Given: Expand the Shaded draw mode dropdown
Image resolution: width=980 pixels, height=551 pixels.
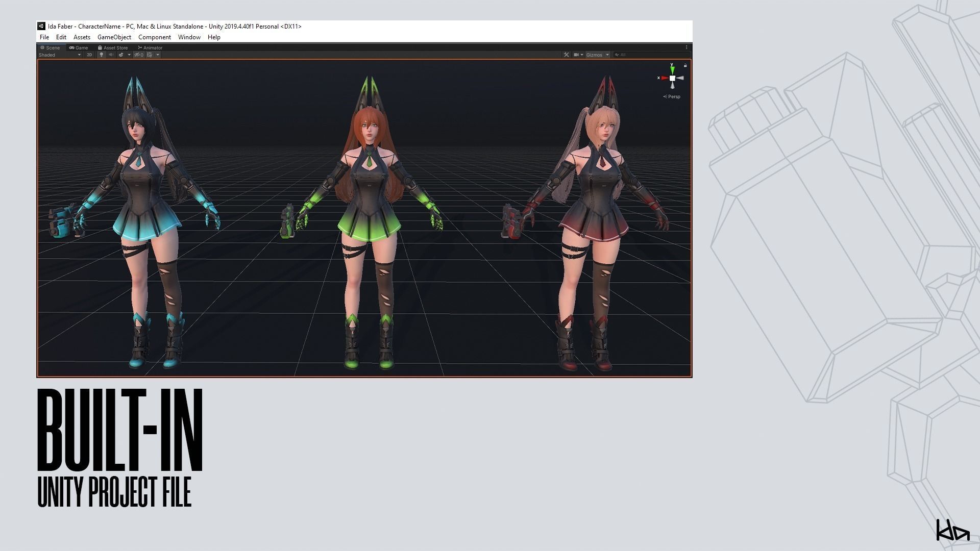Looking at the screenshot, I should click(x=60, y=55).
